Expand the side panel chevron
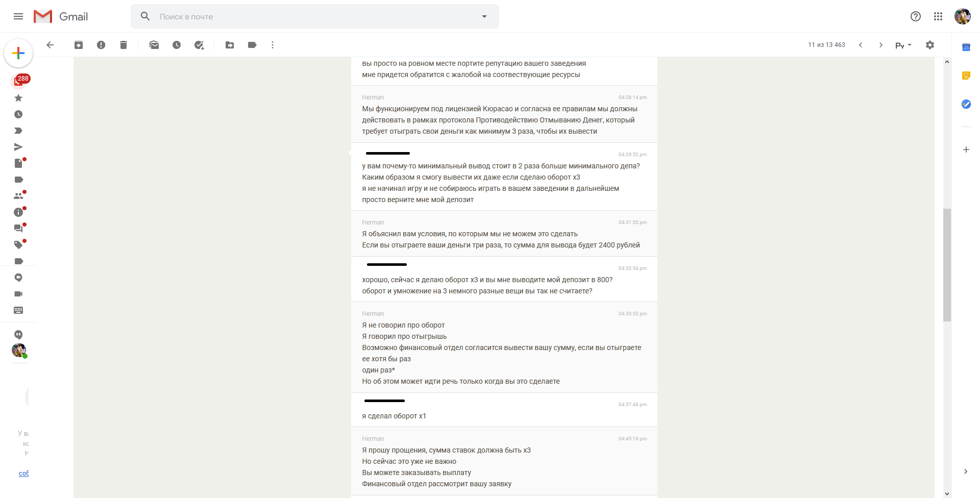980x498 pixels. point(966,471)
